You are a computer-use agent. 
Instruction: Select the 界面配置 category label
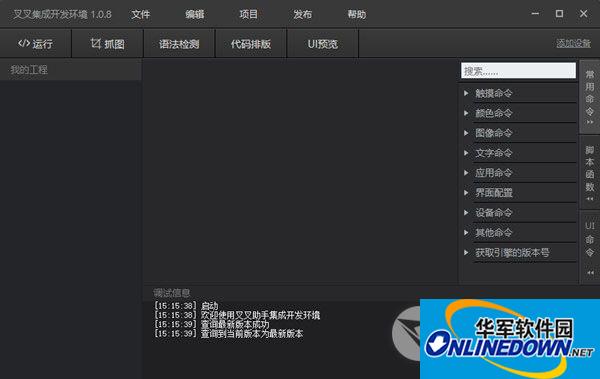494,193
